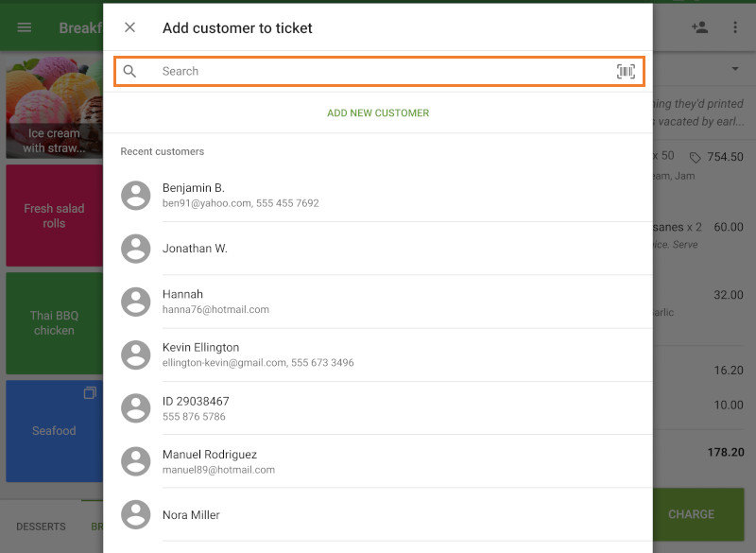The height and width of the screenshot is (553, 756).
Task: Open the hamburger navigation menu
Action: point(24,26)
